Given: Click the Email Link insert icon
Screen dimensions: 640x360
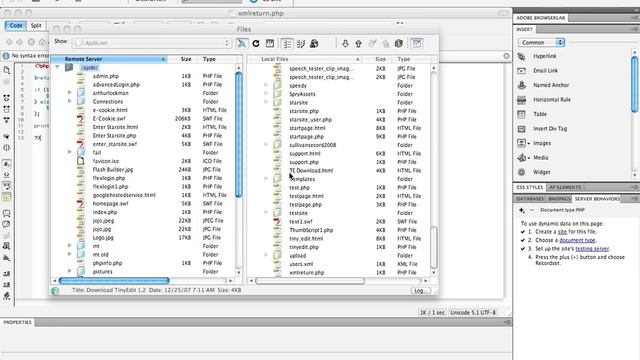Looking at the screenshot, I should click(521, 71).
